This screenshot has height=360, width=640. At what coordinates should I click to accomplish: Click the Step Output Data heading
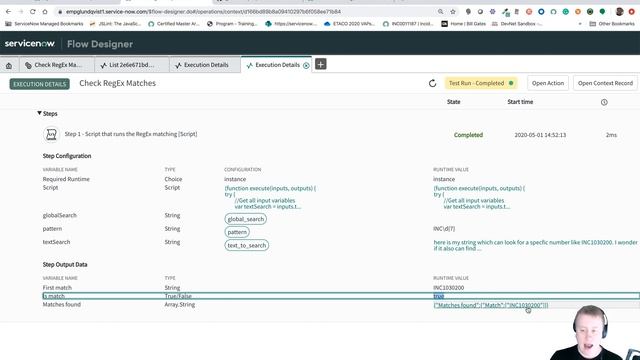pyautogui.click(x=65, y=264)
